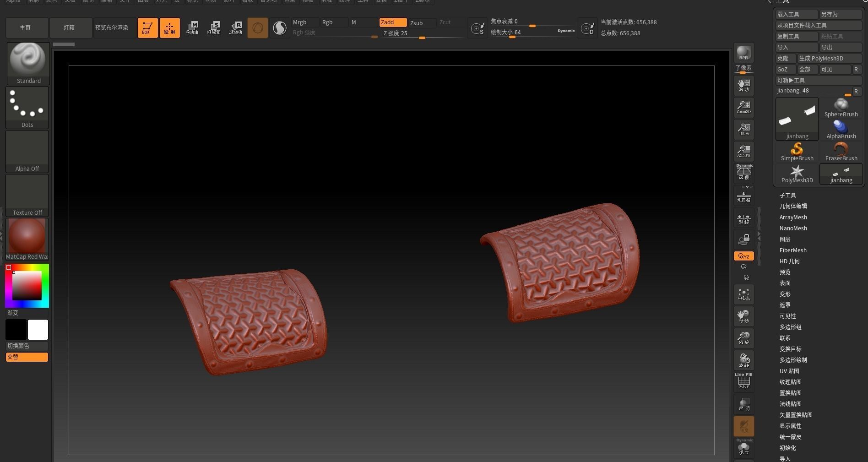
Task: Pick a color in the color picker
Action: pyautogui.click(x=27, y=286)
